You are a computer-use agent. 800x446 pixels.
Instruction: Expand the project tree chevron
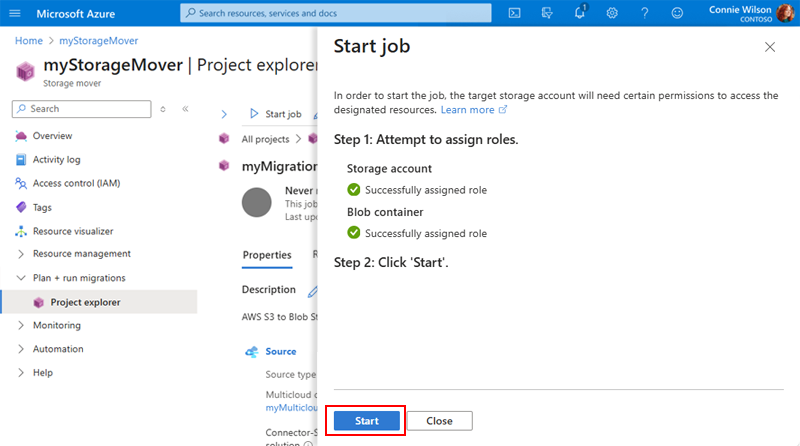point(224,114)
